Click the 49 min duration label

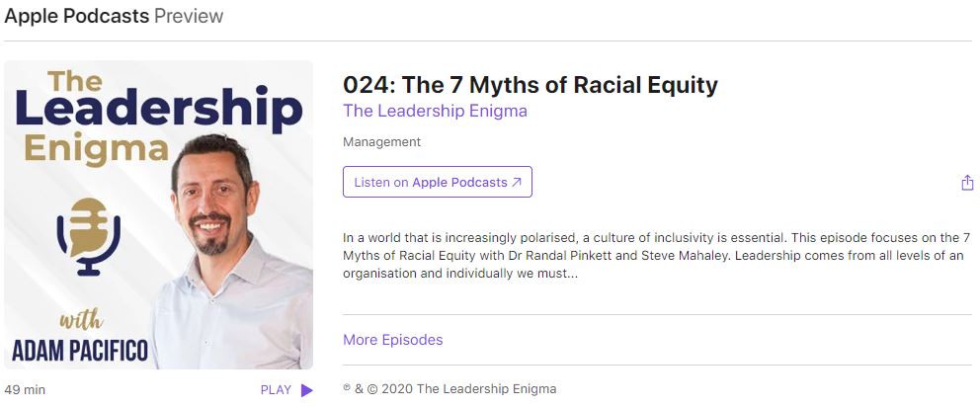[25, 390]
